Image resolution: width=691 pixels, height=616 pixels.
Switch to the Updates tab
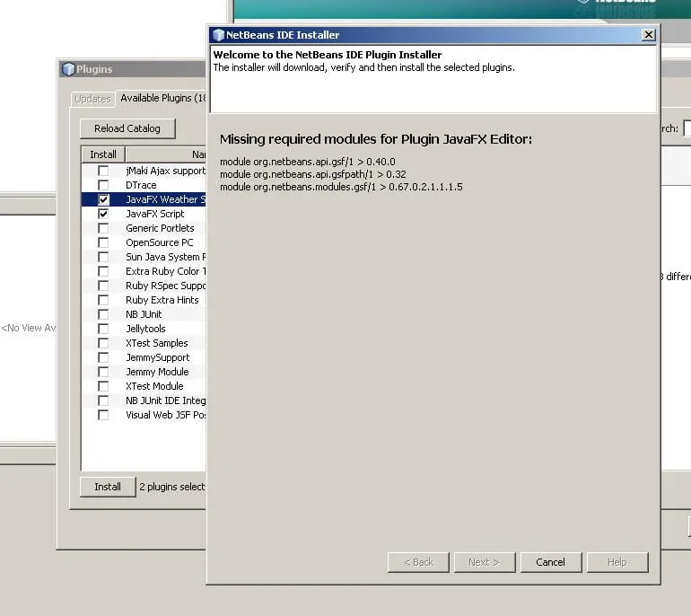92,99
